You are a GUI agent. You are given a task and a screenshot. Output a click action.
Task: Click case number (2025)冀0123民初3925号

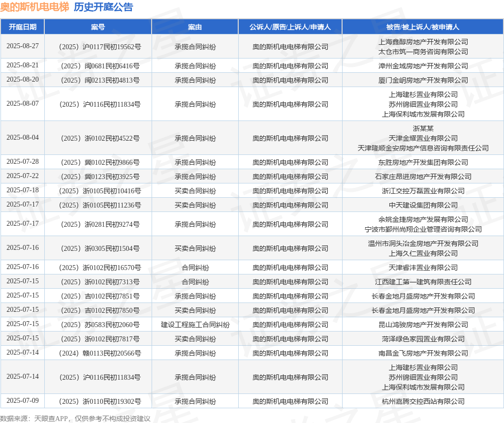[100, 177]
